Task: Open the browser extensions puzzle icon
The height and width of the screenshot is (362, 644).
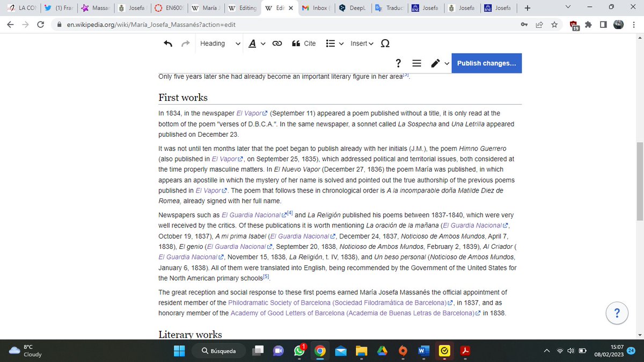Action: 589,25
